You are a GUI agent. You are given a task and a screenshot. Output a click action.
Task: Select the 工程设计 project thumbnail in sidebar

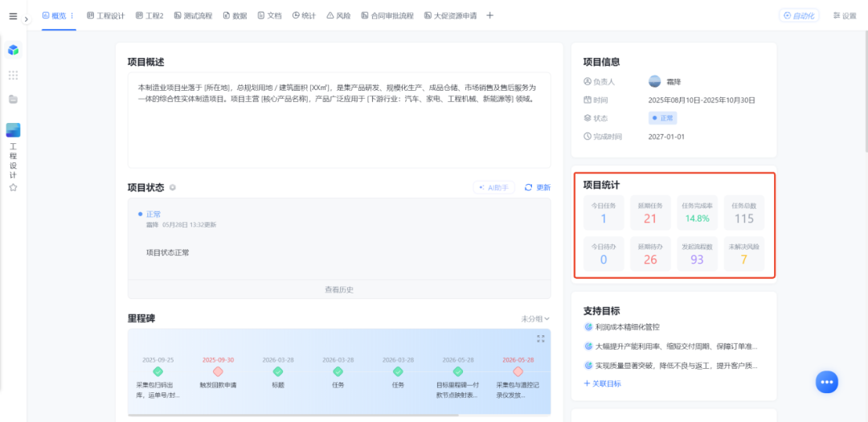(x=14, y=130)
